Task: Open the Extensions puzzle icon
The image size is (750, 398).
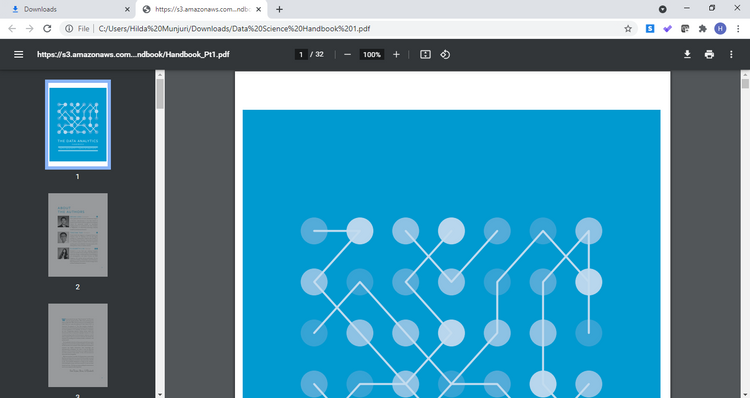Action: (x=703, y=29)
